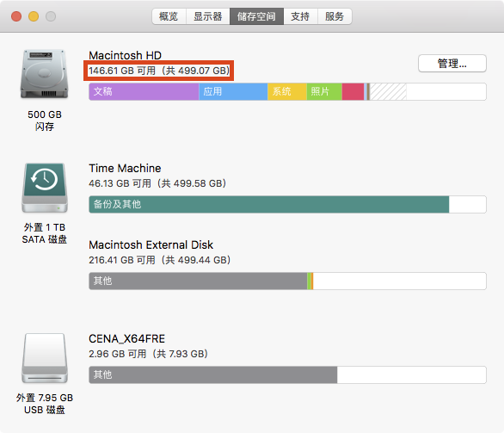The image size is (504, 433).
Task: Click the red segment in Macintosh HD bar
Action: 353,92
